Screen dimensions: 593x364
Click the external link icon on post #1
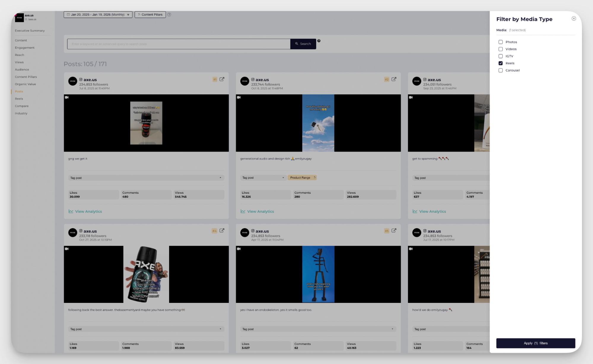click(x=222, y=79)
